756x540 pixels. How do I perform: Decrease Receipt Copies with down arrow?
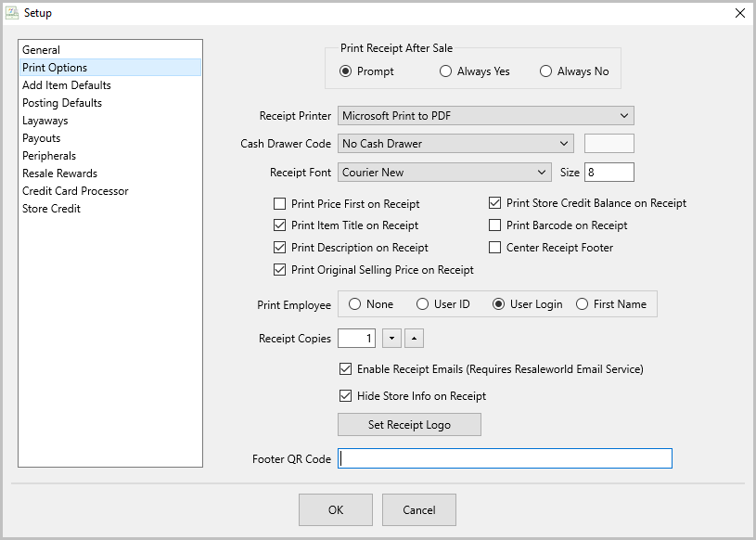(391, 339)
